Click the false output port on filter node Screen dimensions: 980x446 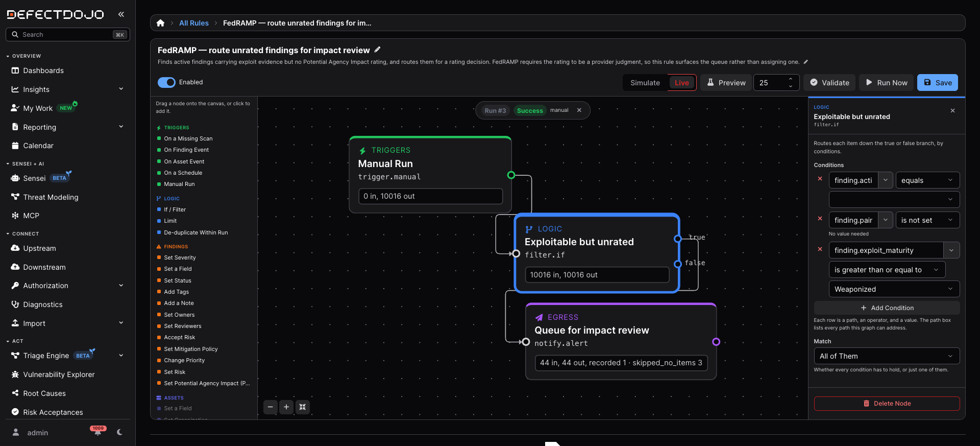point(677,264)
